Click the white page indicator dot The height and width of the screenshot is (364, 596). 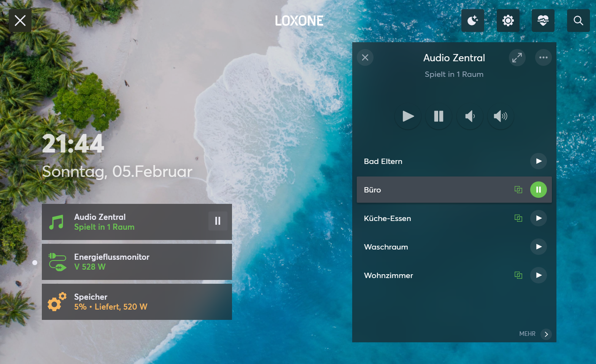[x=35, y=262]
